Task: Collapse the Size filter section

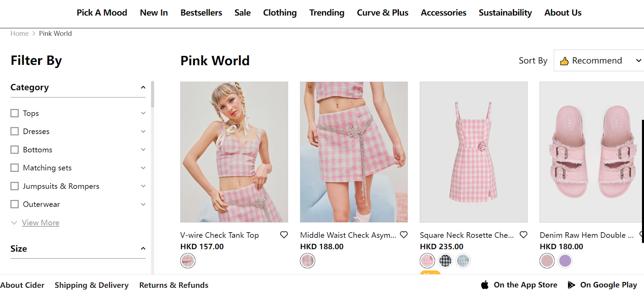Action: tap(143, 249)
